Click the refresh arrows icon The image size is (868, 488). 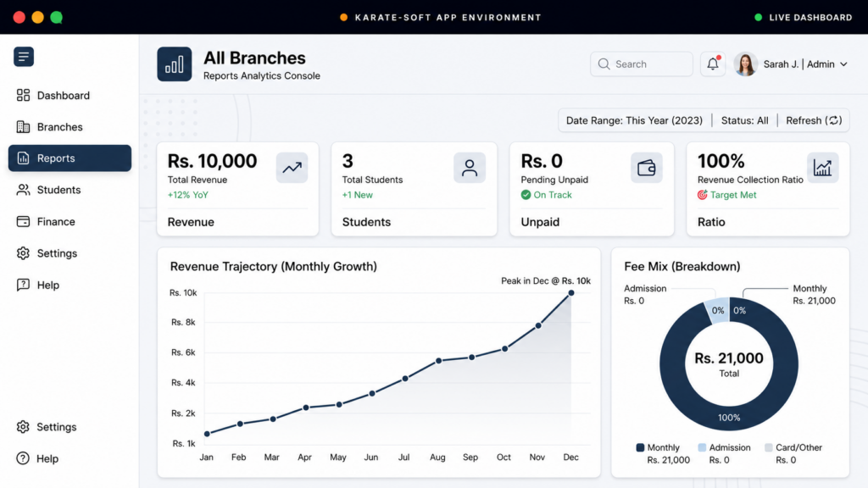[x=835, y=120]
